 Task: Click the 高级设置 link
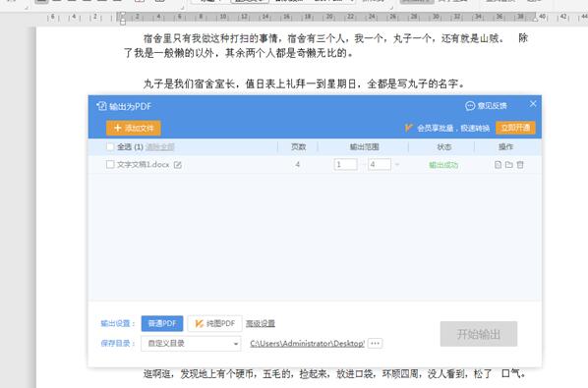click(261, 323)
